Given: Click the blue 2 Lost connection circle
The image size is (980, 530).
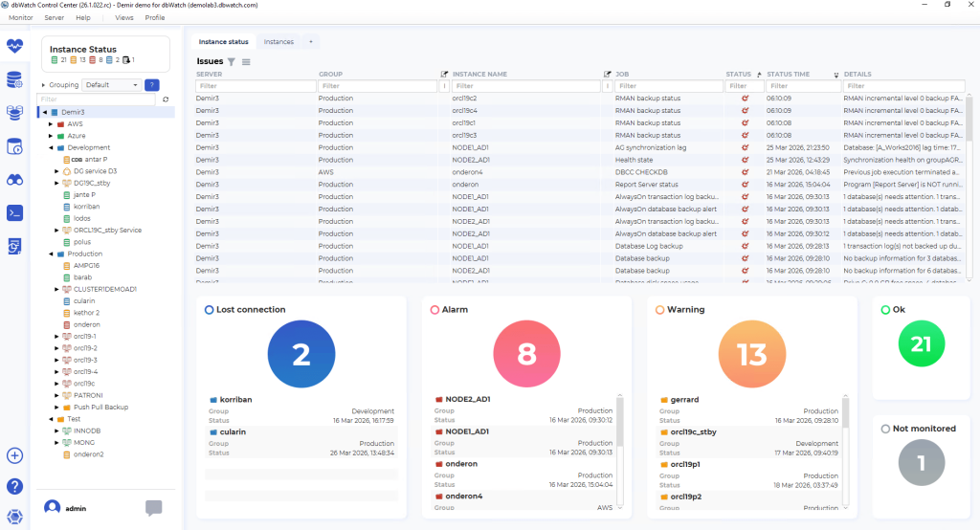Looking at the screenshot, I should tap(301, 354).
